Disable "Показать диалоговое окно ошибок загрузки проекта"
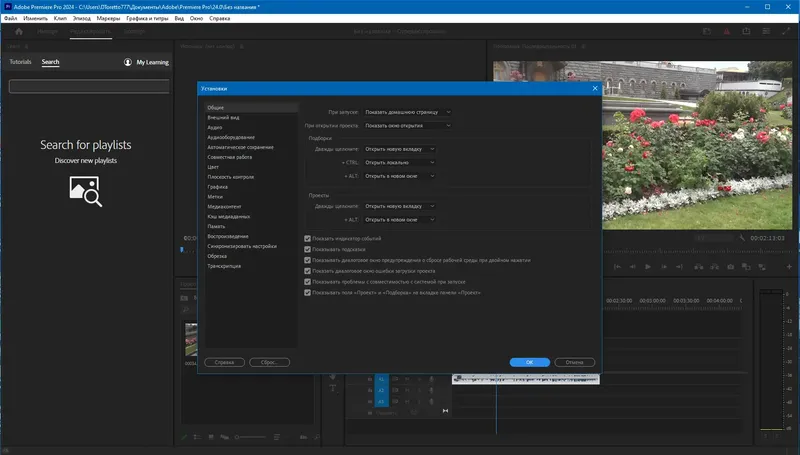Image resolution: width=800 pixels, height=455 pixels. pyautogui.click(x=307, y=271)
